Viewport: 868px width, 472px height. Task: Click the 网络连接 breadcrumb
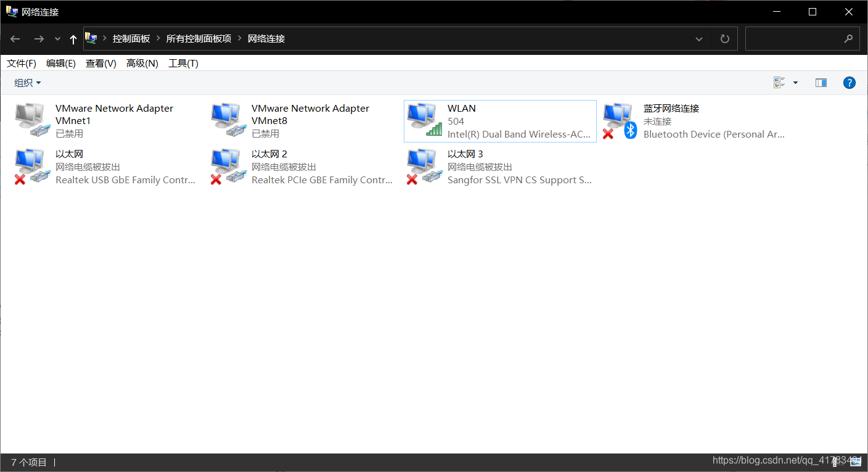coord(266,38)
